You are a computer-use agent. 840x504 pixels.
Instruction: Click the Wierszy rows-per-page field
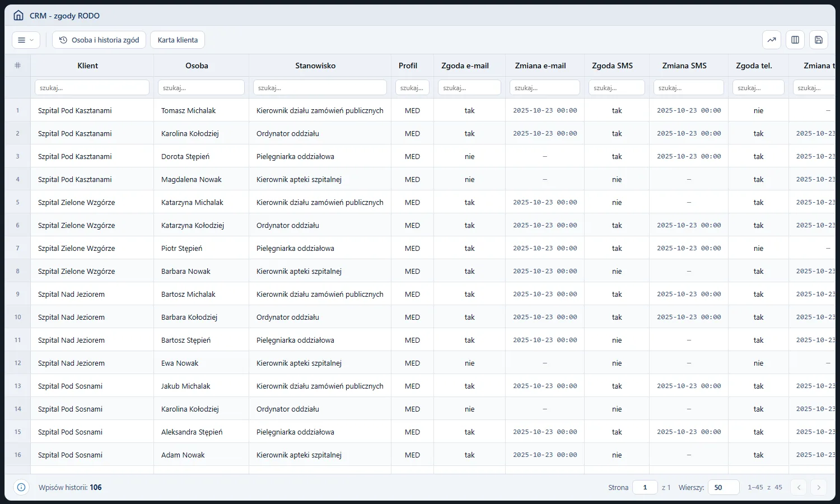[724, 487]
